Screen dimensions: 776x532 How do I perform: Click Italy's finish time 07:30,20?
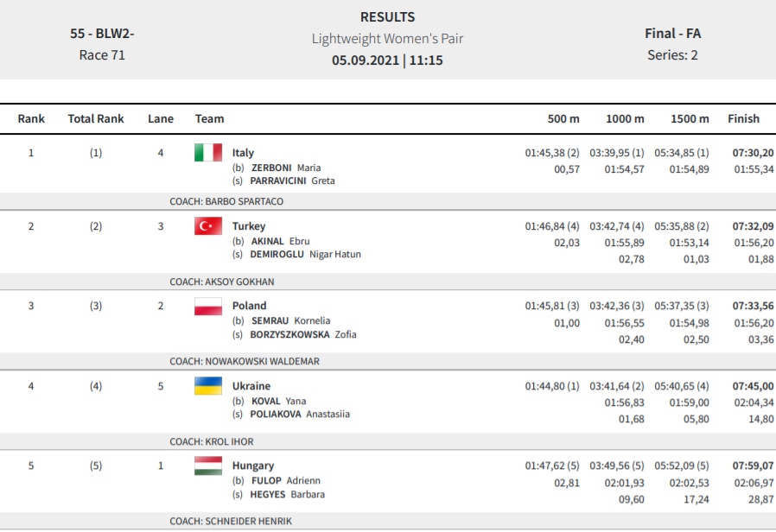pos(753,153)
